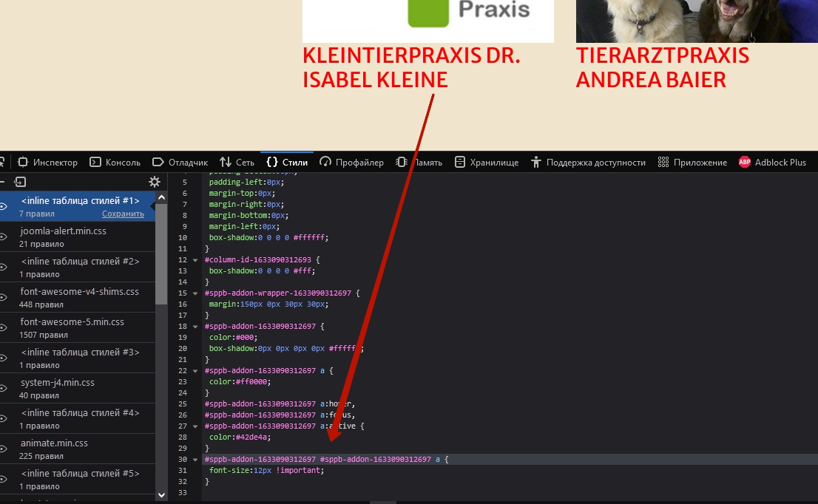Click the Приложение grid icon

pyautogui.click(x=663, y=162)
